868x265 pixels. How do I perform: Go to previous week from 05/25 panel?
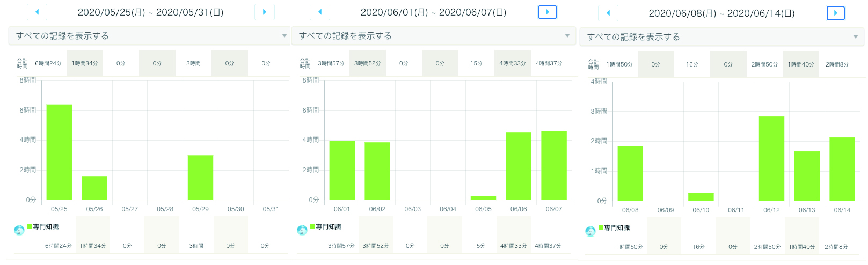point(37,12)
